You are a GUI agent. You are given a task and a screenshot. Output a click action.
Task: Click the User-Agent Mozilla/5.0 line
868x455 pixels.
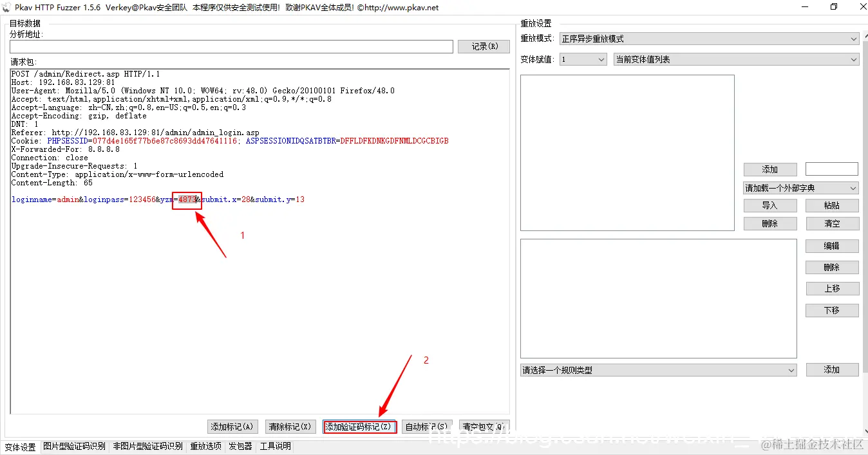click(x=203, y=91)
